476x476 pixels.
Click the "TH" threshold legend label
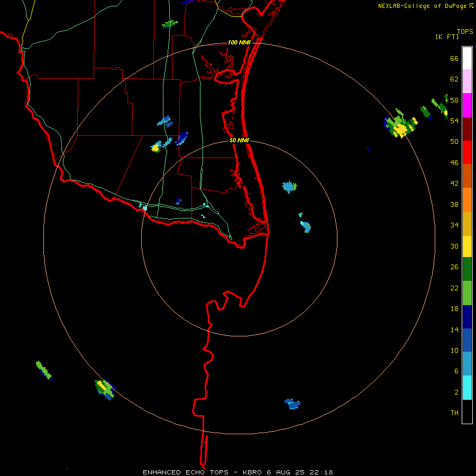coord(454,413)
